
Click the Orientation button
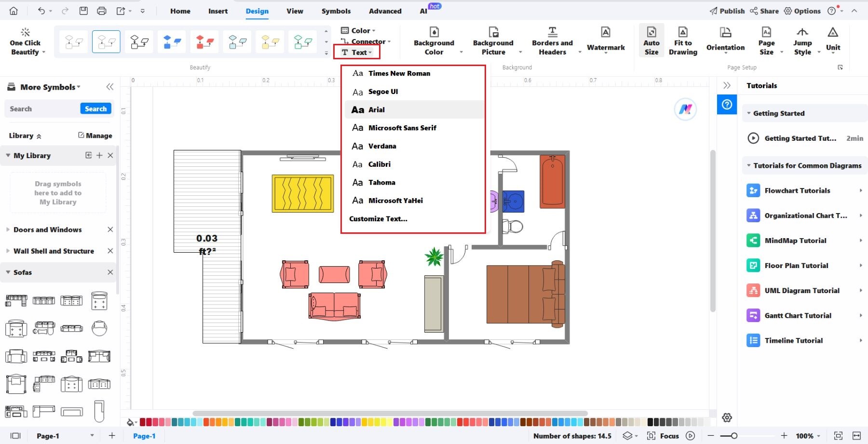coord(725,40)
